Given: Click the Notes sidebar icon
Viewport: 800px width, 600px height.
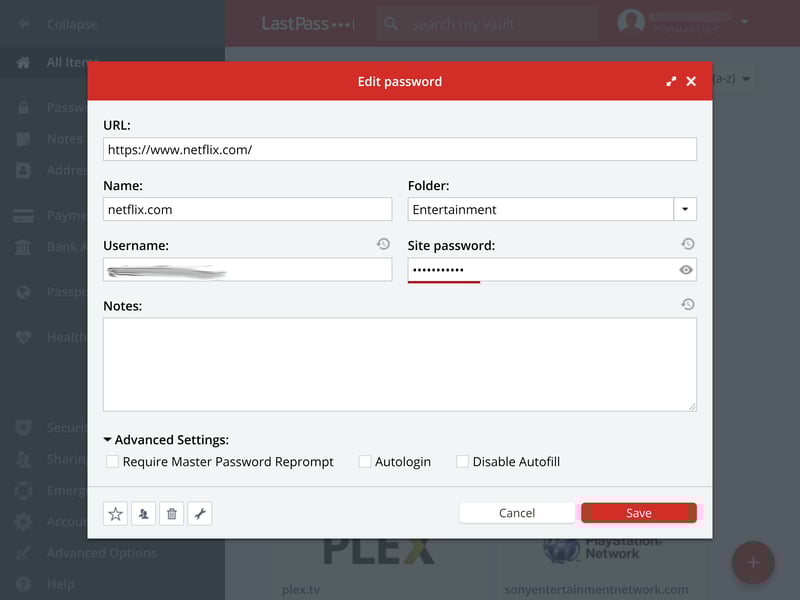Looking at the screenshot, I should tap(23, 139).
